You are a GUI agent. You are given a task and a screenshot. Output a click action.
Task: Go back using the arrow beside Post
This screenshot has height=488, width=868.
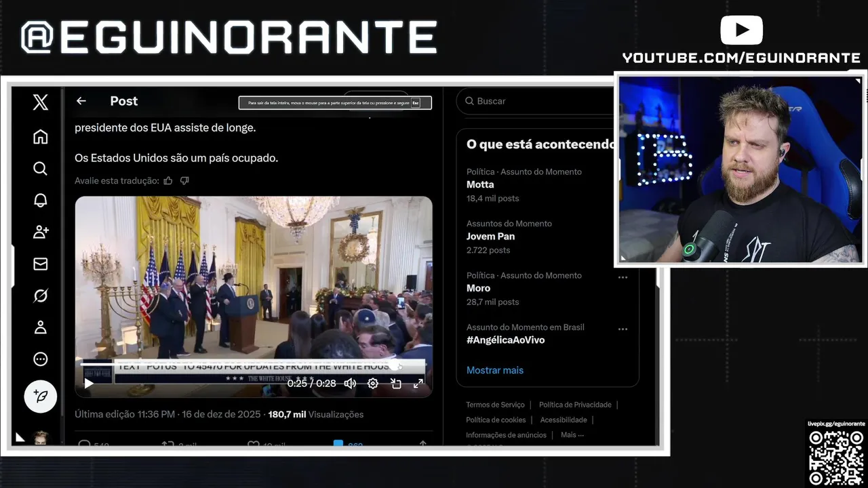81,101
